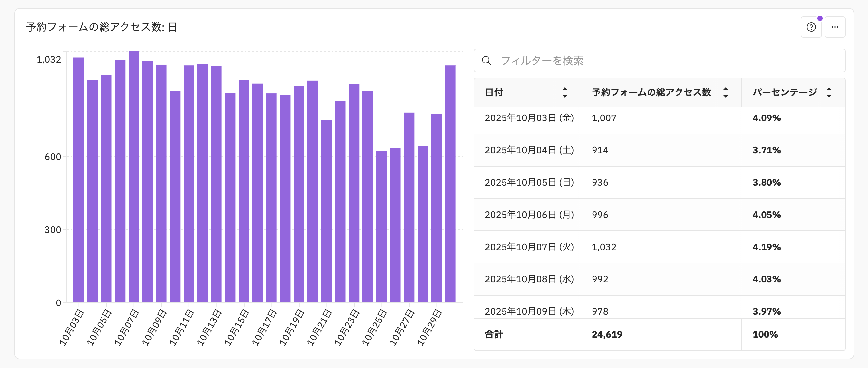The height and width of the screenshot is (368, 868).
Task: Sort by パーセンテージ column arrows
Action: [x=829, y=92]
